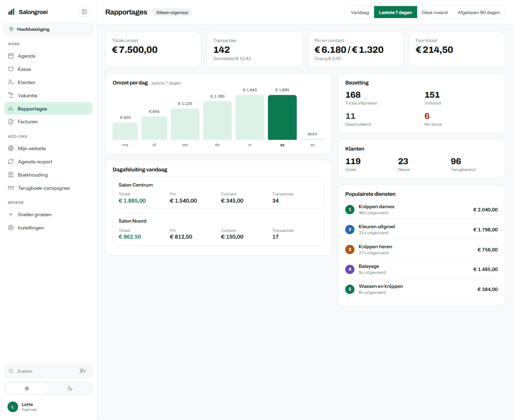Open the Agenda page
Viewport: 513px width, 420px height.
pyautogui.click(x=48, y=56)
